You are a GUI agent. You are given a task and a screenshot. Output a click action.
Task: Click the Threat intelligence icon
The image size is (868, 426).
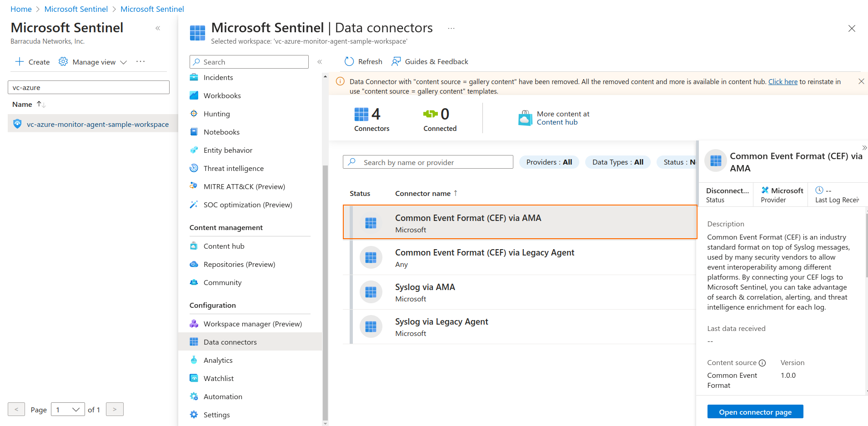click(x=194, y=168)
